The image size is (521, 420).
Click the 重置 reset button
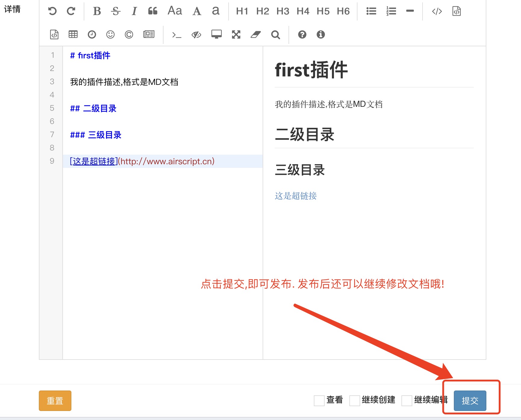55,401
